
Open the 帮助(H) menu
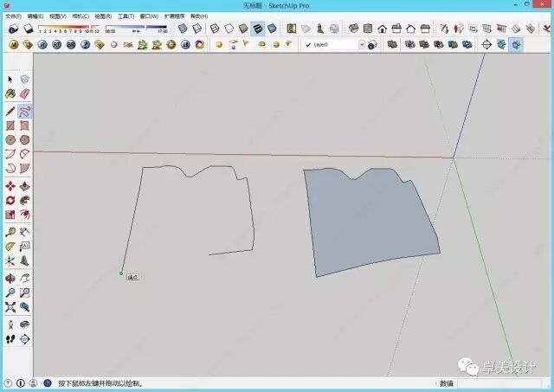(199, 16)
